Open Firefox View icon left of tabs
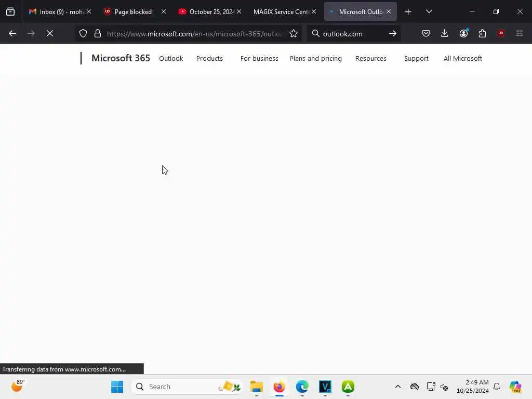 point(10,11)
